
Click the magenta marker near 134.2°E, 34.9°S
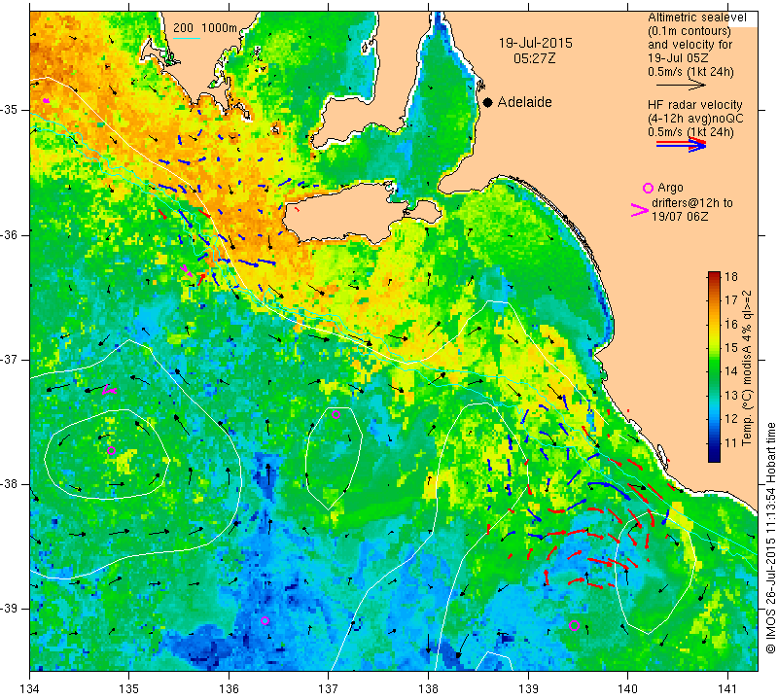[46, 101]
